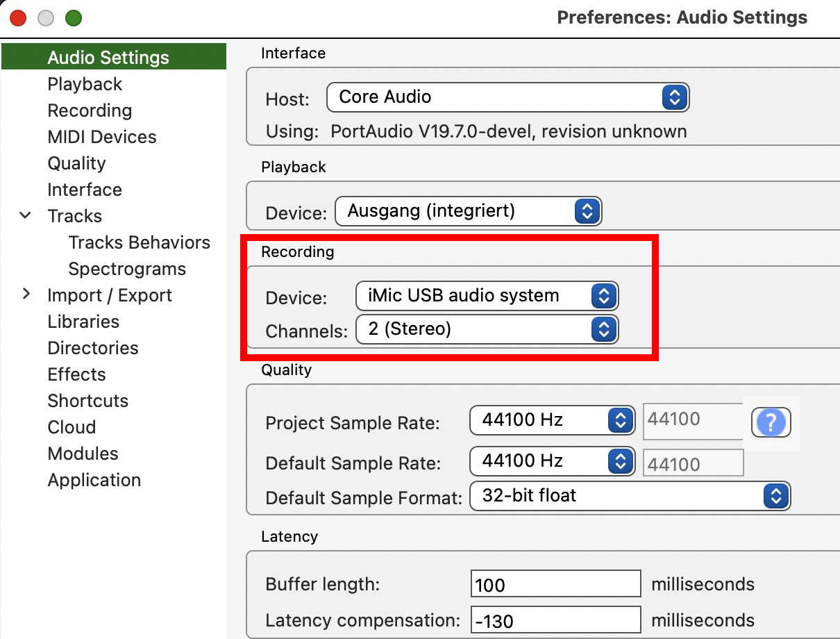
Task: Open Application preferences
Action: click(94, 480)
